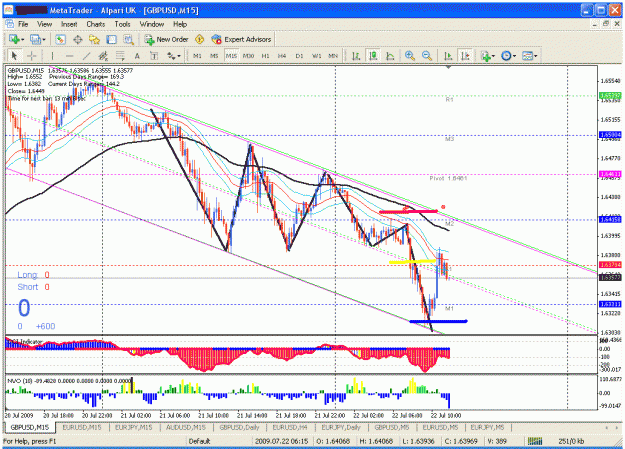Screen dimensions: 625x449
Task: Open the Window menu
Action: [x=151, y=24]
